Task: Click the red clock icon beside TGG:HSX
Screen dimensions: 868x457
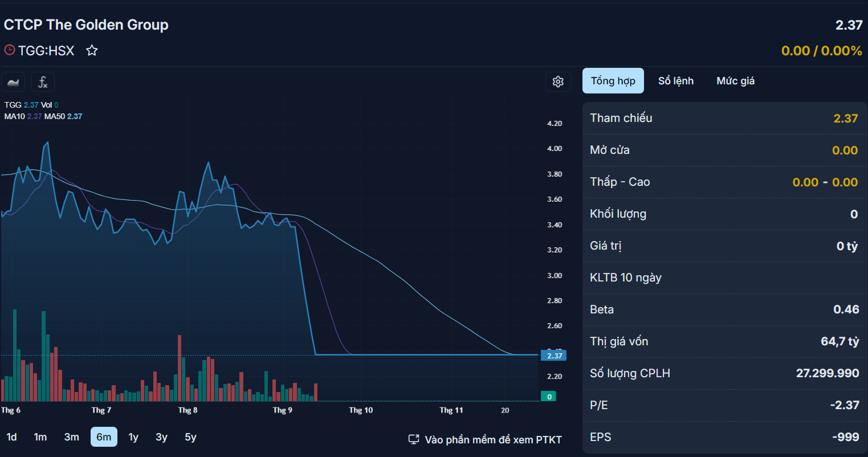Action: (9, 50)
